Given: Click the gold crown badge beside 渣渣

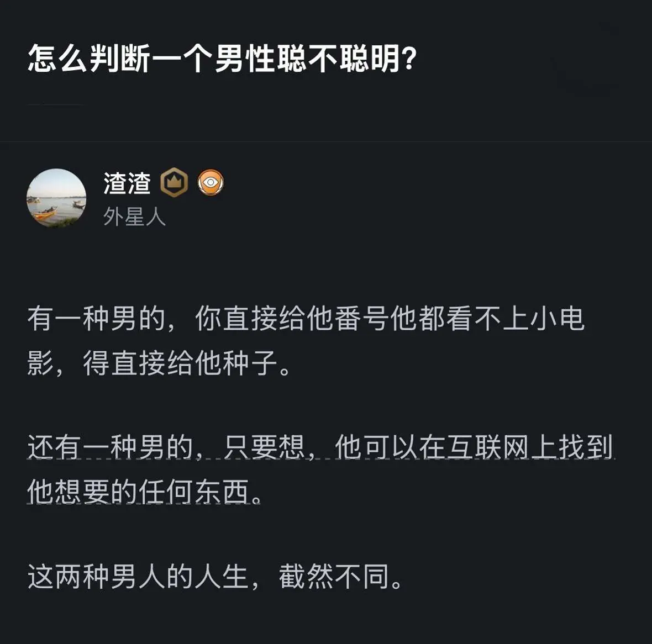Looking at the screenshot, I should (174, 183).
